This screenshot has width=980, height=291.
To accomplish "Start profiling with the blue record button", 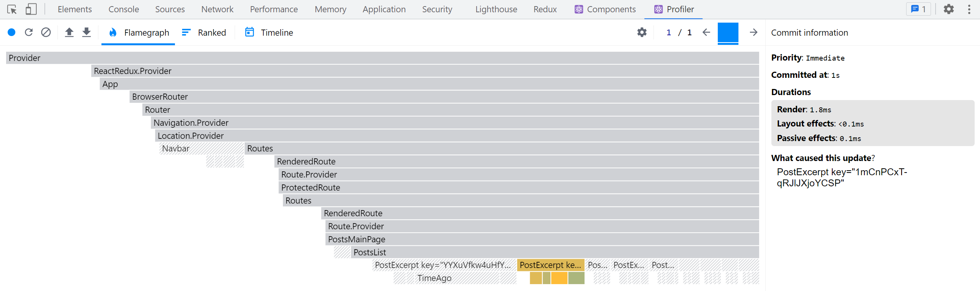I will pos(11,33).
